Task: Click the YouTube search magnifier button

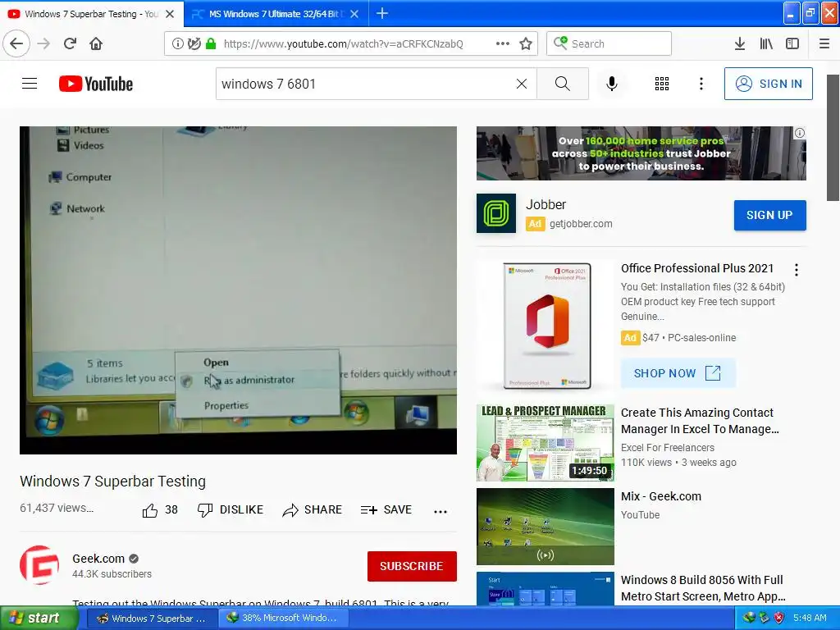Action: point(563,84)
